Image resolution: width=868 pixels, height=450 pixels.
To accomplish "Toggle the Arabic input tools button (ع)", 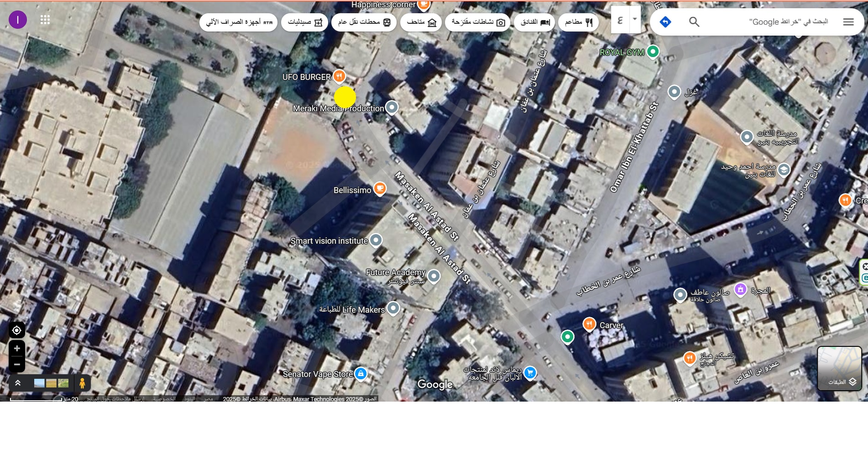I will [620, 20].
